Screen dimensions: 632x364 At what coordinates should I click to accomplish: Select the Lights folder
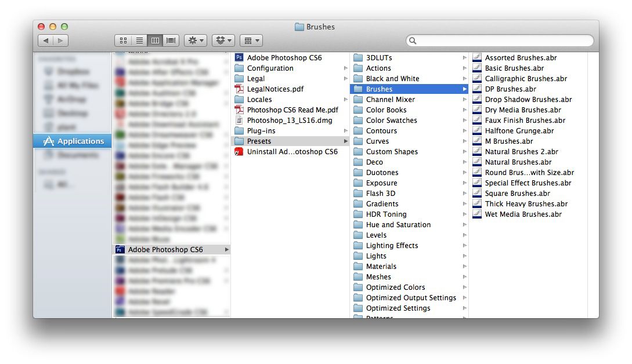(409, 256)
